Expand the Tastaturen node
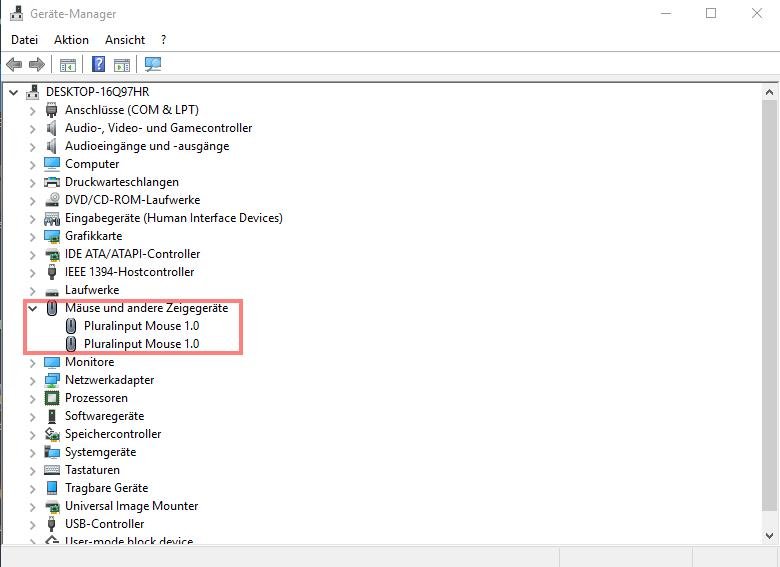 (32, 471)
